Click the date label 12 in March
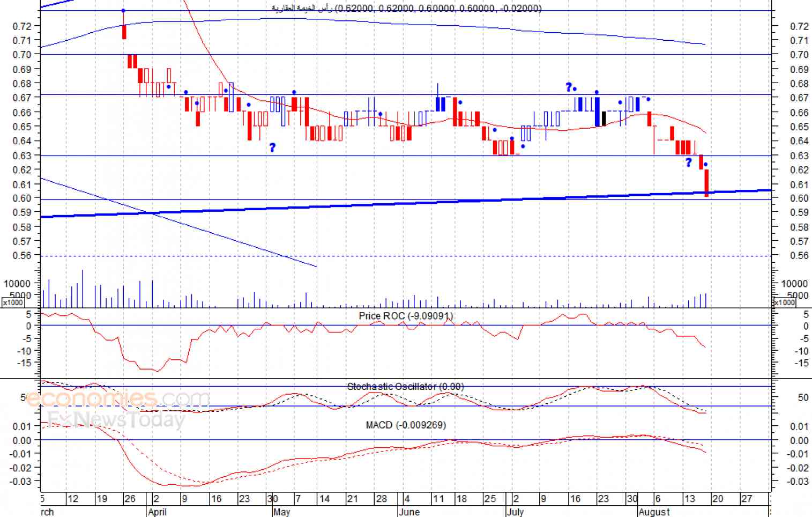This screenshot has height=517, width=812. point(72,499)
